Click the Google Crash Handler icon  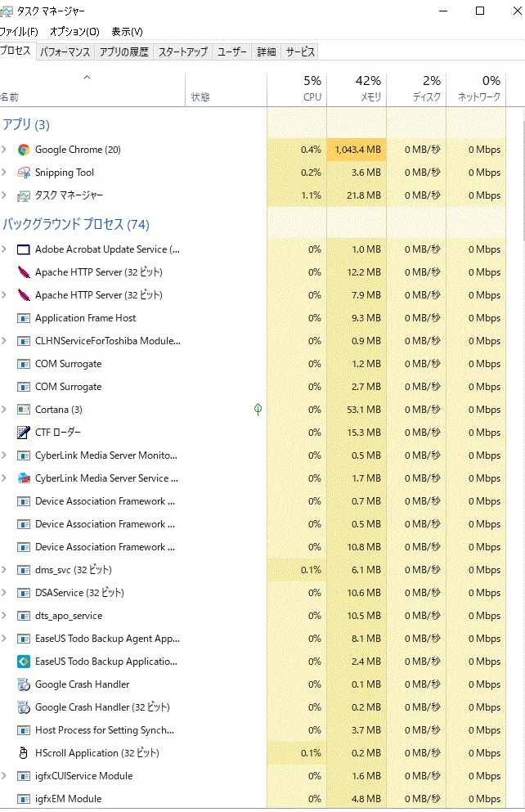coord(24,684)
